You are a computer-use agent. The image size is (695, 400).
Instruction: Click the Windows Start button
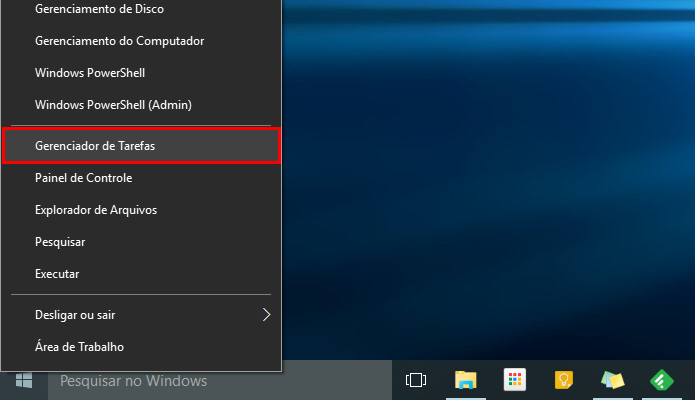pyautogui.click(x=24, y=380)
